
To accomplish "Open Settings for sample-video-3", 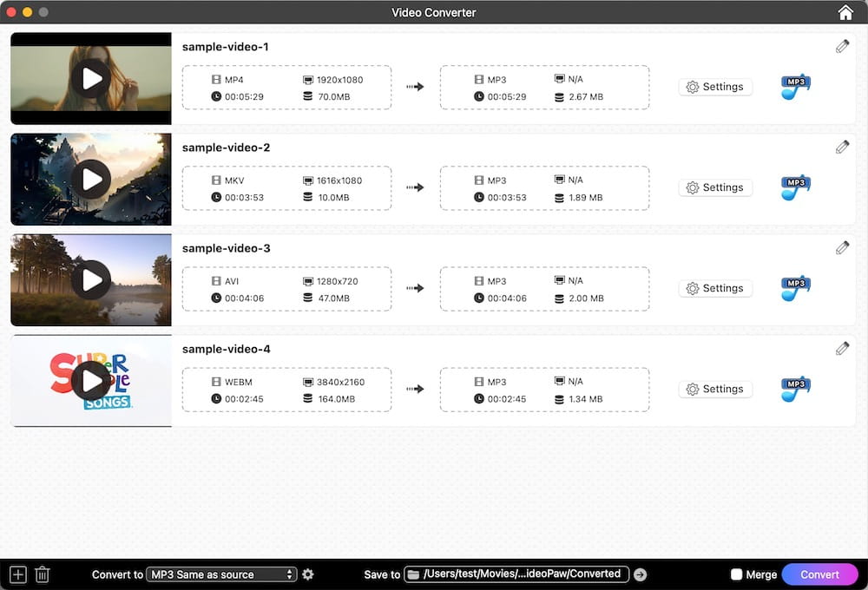I will coord(715,288).
